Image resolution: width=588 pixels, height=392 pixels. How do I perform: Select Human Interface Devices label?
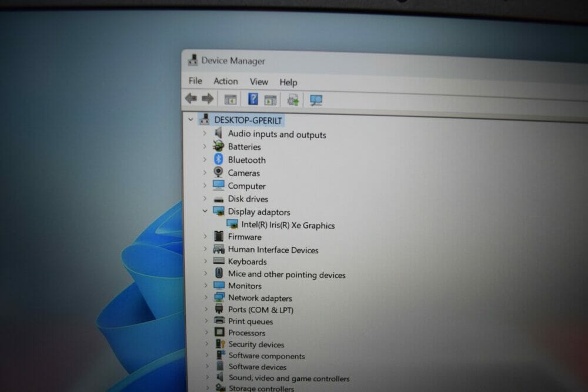(273, 250)
